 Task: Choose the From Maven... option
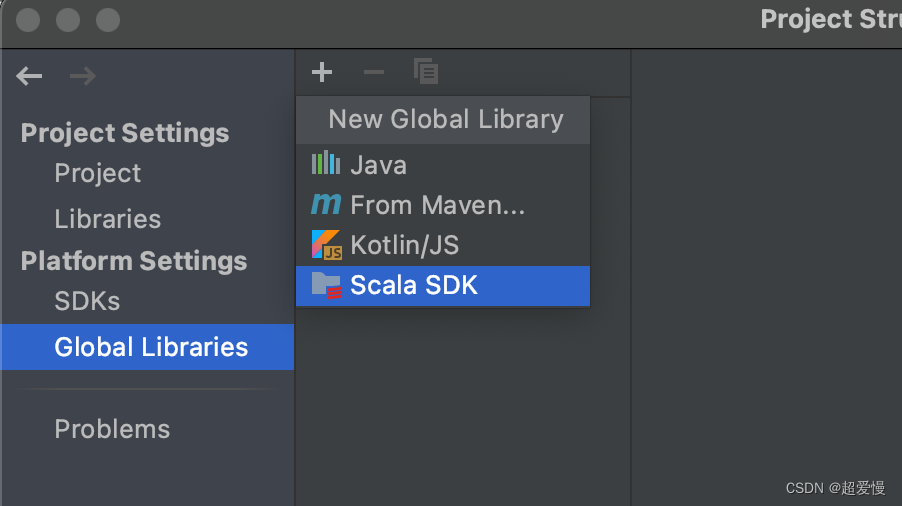(x=437, y=205)
